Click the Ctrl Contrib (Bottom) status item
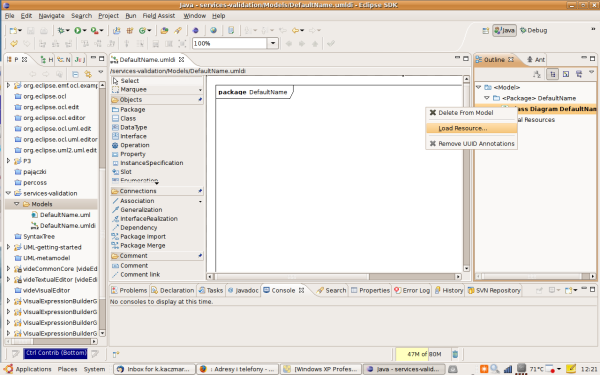Screen dimensions: 600x375 [x=55, y=353]
